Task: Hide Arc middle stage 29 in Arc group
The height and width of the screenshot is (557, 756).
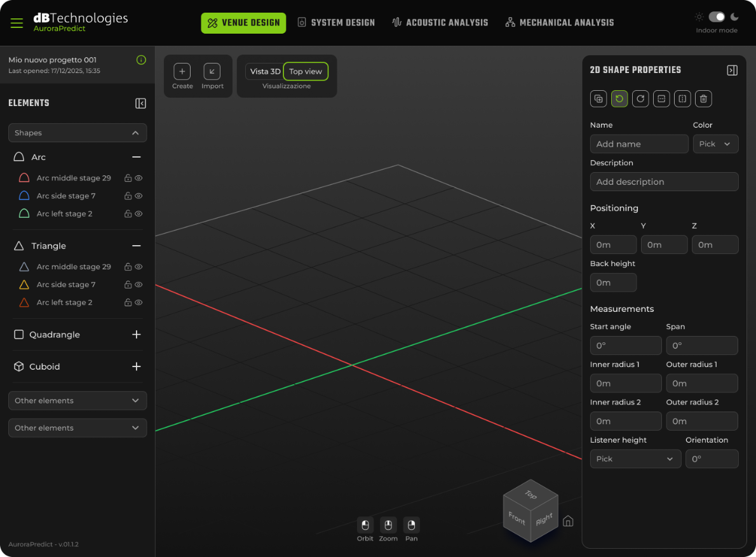Action: click(x=138, y=178)
